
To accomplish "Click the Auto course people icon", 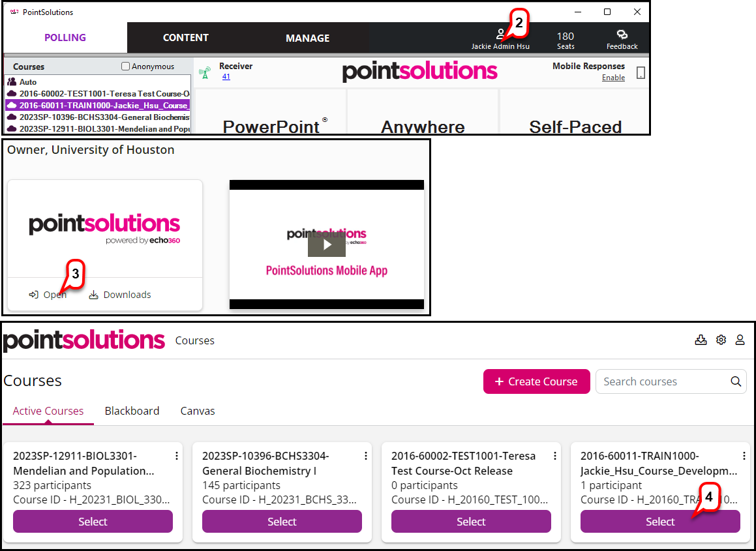I will tap(12, 82).
